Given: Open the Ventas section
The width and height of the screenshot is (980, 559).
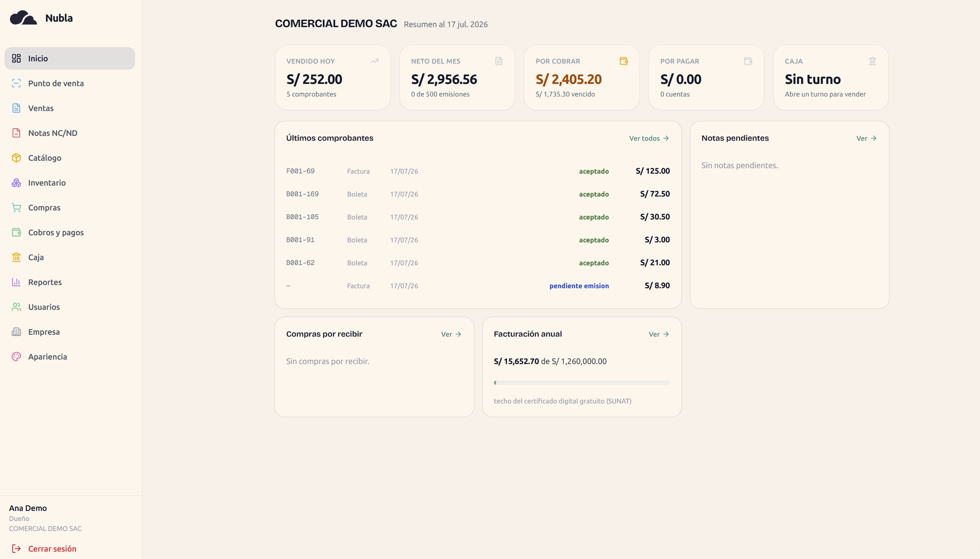Looking at the screenshot, I should coord(70,108).
